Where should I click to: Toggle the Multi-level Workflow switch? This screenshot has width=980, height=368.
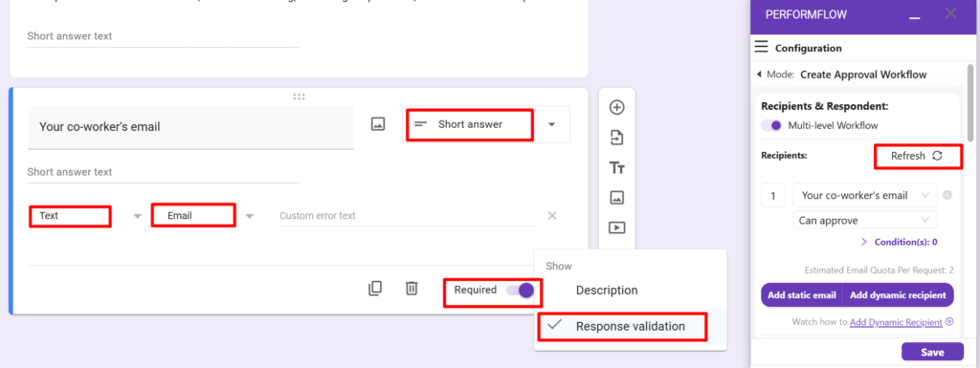(771, 125)
